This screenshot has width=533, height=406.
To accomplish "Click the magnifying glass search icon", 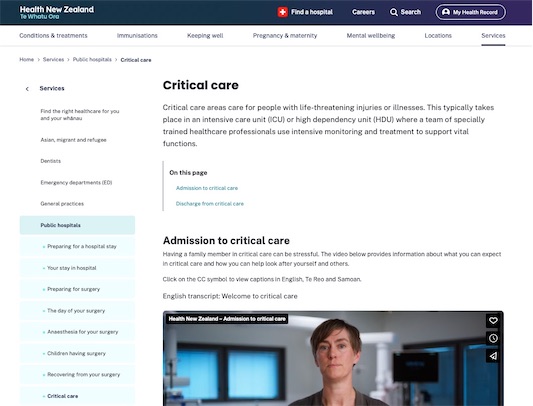I will (394, 12).
